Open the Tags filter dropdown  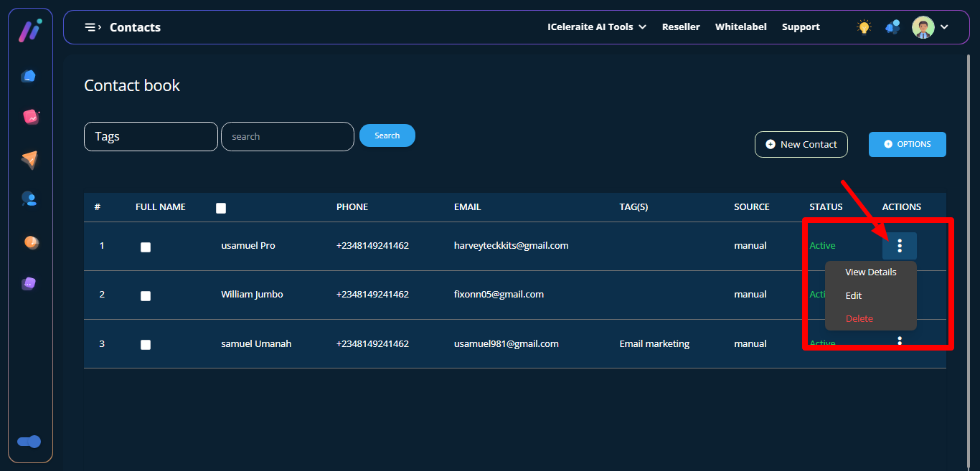[x=151, y=136]
